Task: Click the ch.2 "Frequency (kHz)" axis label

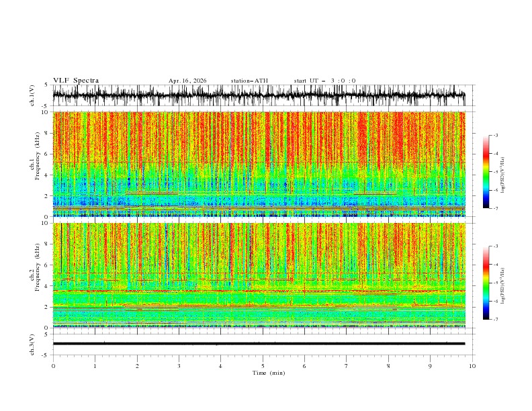Action: [38, 267]
